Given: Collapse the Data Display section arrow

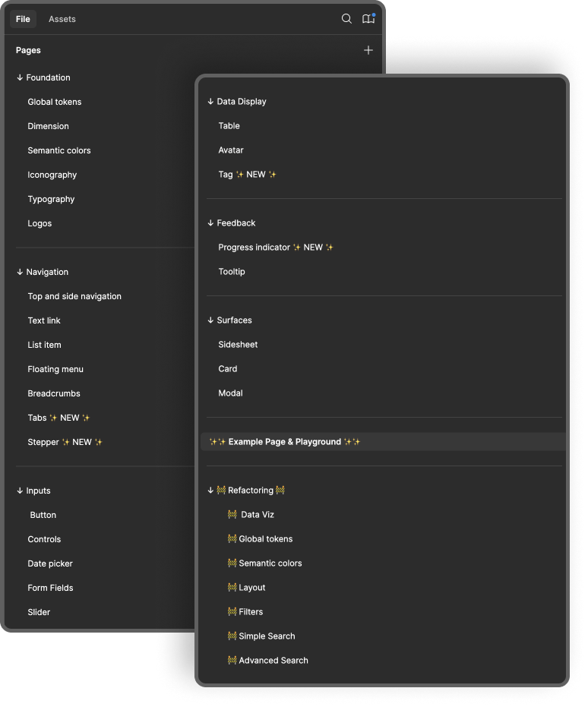Looking at the screenshot, I should pos(210,102).
